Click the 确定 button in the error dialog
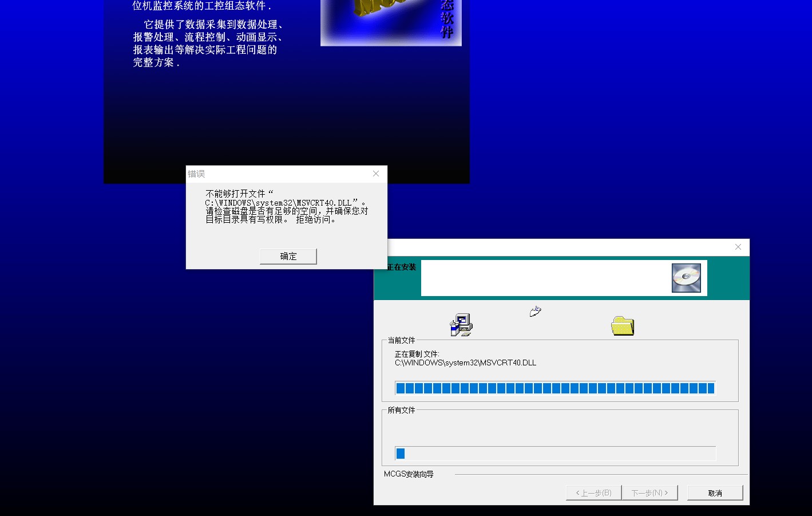Image resolution: width=812 pixels, height=516 pixels. [x=288, y=256]
